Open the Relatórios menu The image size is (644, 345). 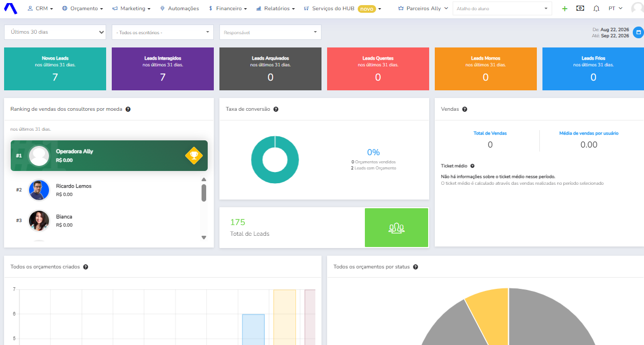pyautogui.click(x=275, y=9)
